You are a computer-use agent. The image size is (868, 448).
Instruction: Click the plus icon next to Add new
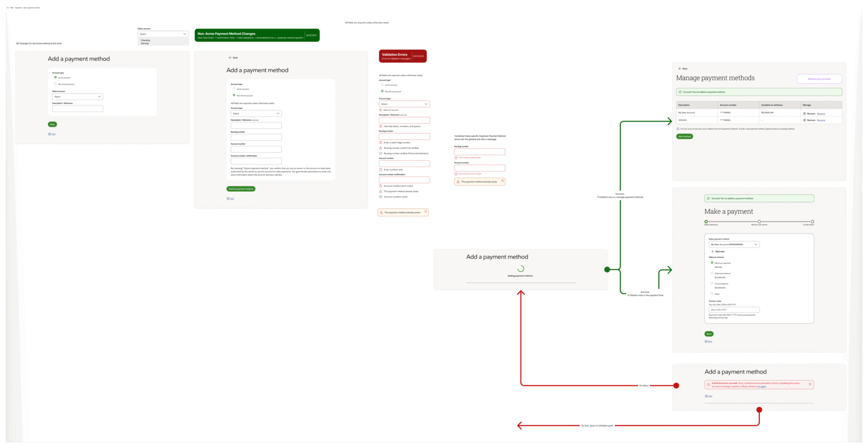click(712, 251)
